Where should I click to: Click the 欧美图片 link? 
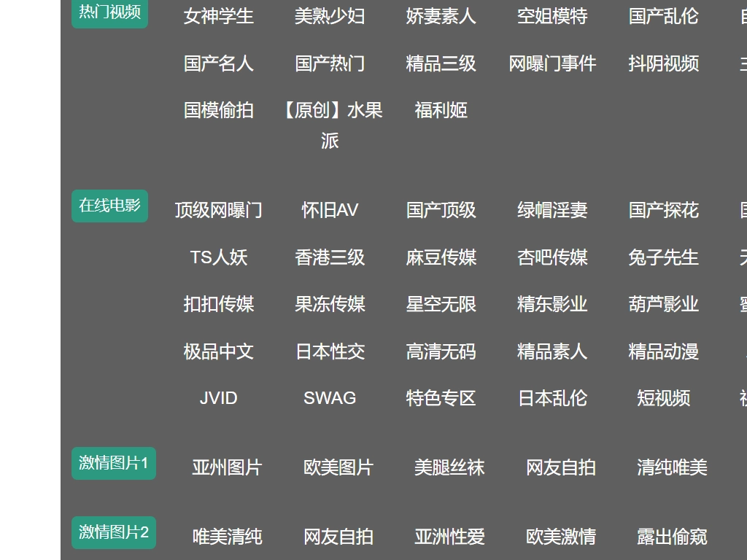(x=338, y=467)
